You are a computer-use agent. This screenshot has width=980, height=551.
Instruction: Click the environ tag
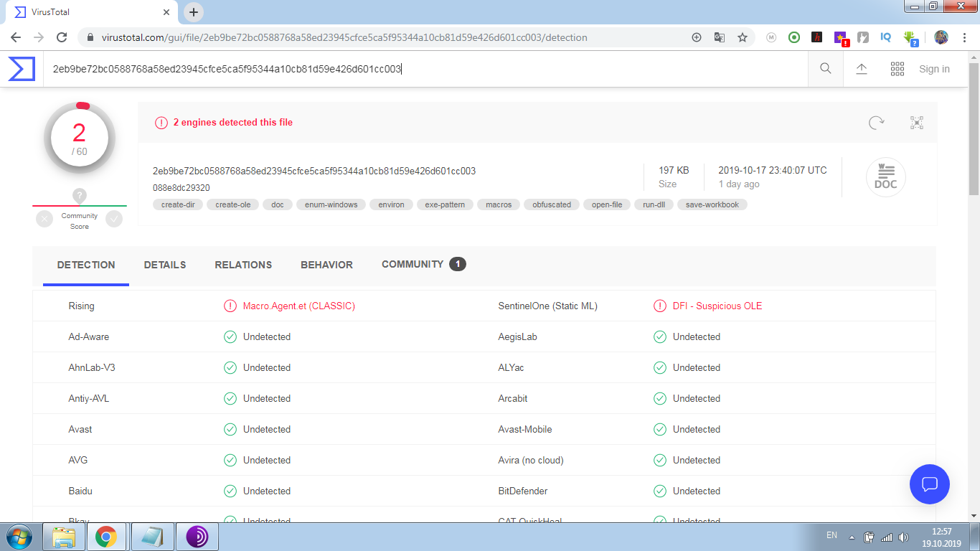(391, 204)
